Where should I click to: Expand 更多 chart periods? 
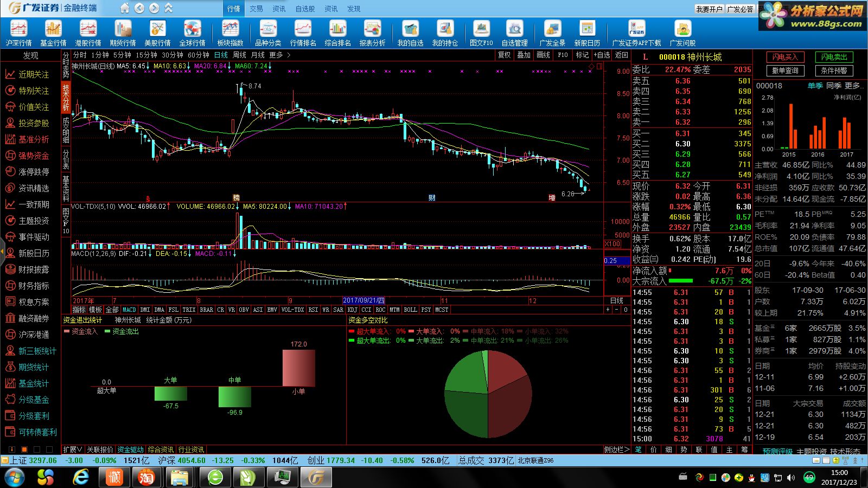(x=279, y=55)
